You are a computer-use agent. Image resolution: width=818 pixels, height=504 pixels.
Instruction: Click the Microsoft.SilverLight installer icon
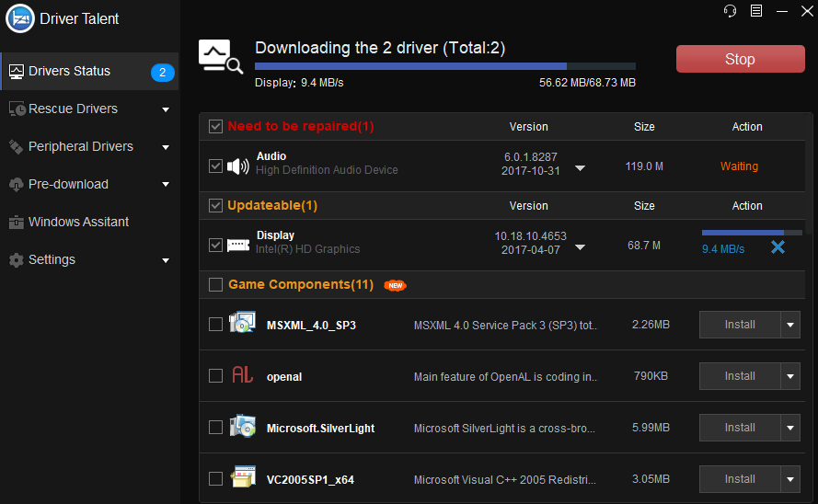(243, 427)
